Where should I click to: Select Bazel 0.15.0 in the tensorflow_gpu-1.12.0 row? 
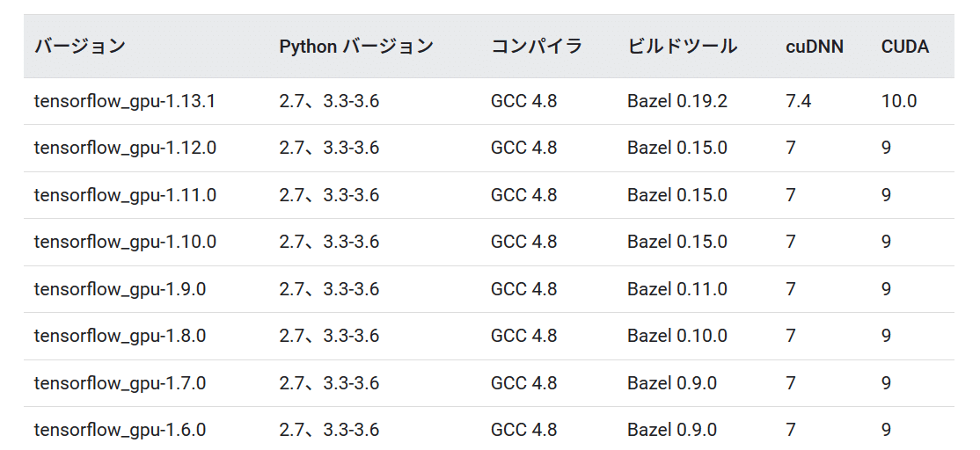677,148
